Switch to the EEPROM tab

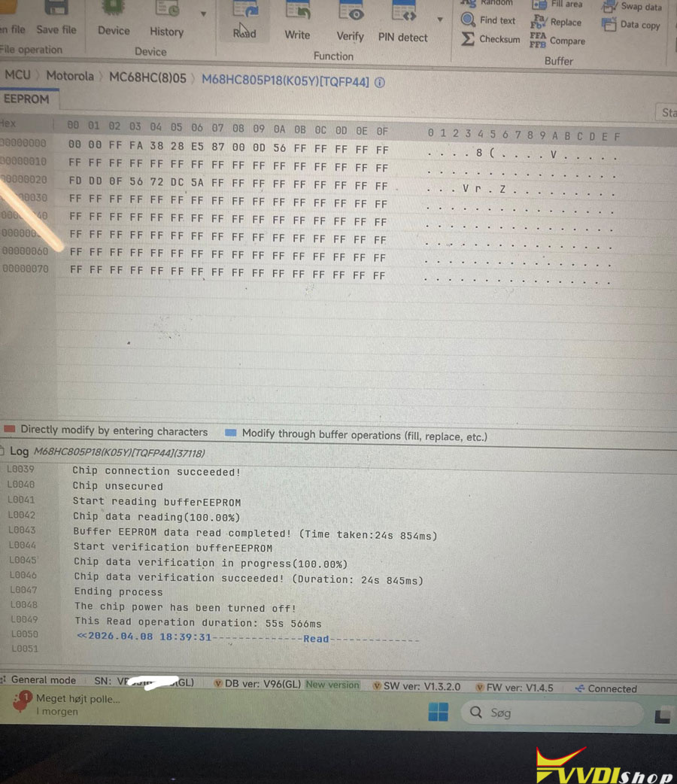(26, 99)
